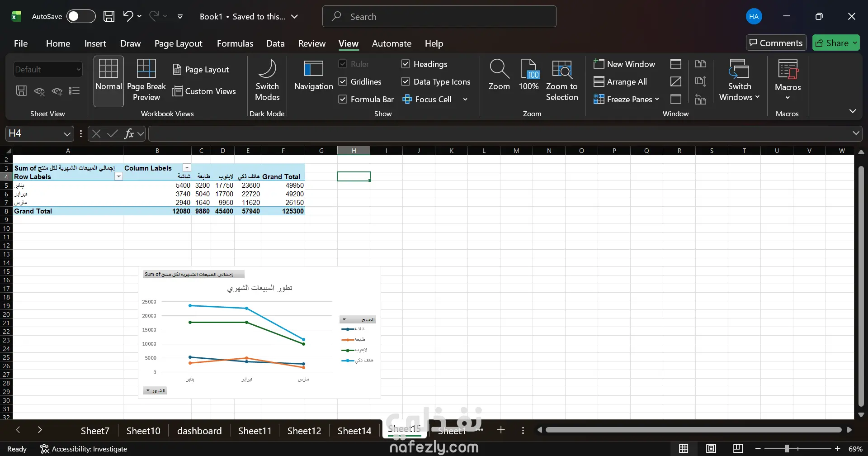Expand the Focus Cell options arrow

tap(465, 99)
